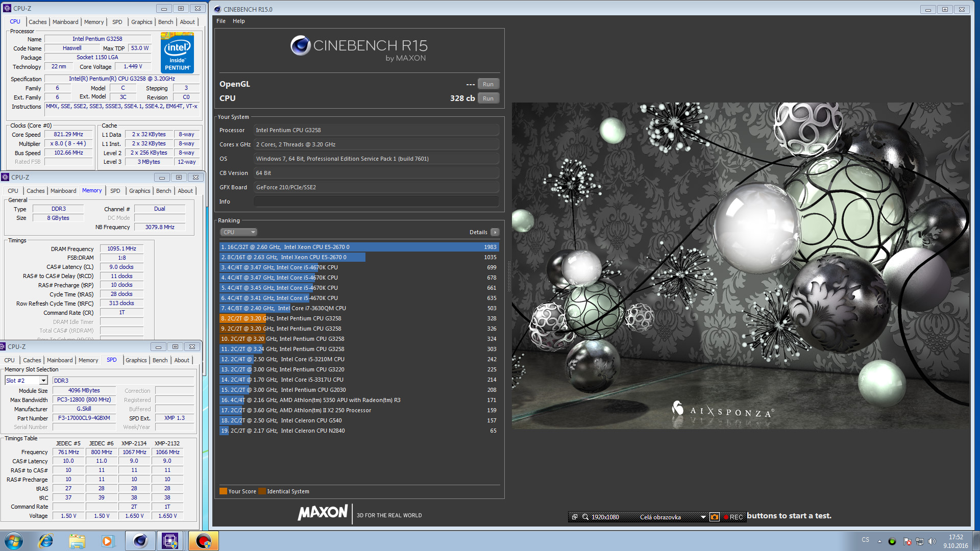
Task: Click the NB Frequency value 3079.8 MHz
Action: pos(160,227)
